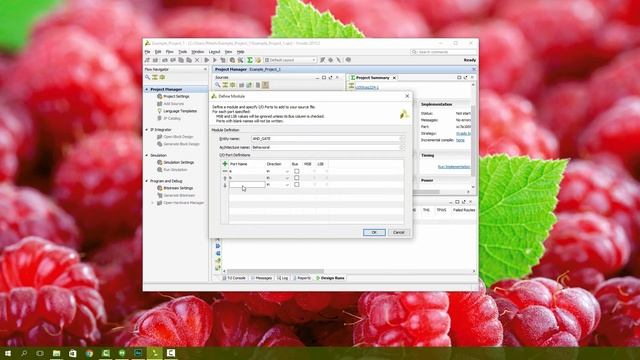
Task: Check the Bus box for port a
Action: pos(297,171)
